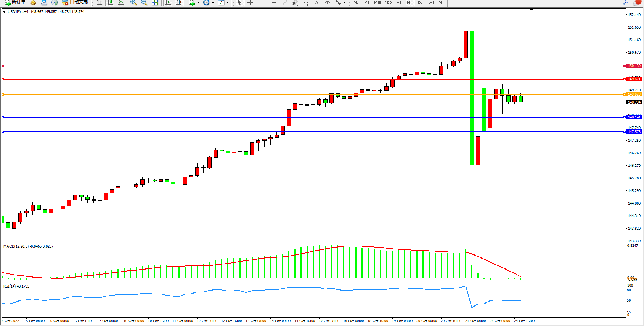Image resolution: width=644 pixels, height=326 pixels.
Task: Open the indicators list dropdown arrow
Action: pyautogui.click(x=198, y=3)
